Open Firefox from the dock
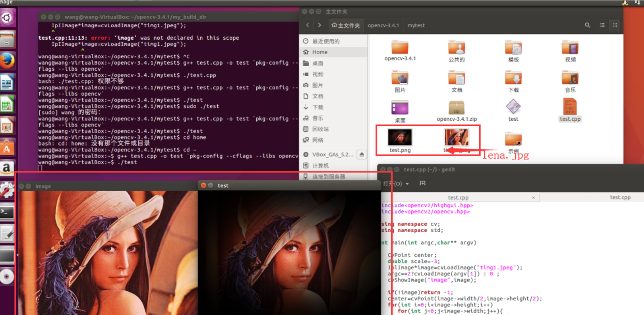 [7, 61]
